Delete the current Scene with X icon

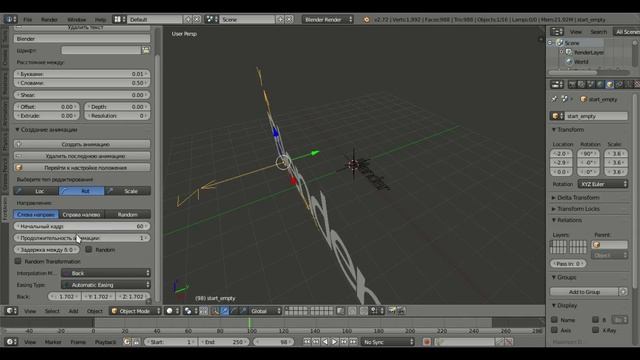pos(289,19)
